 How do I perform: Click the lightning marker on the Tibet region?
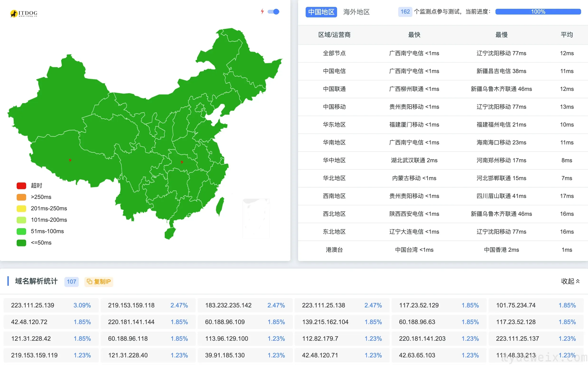click(70, 160)
